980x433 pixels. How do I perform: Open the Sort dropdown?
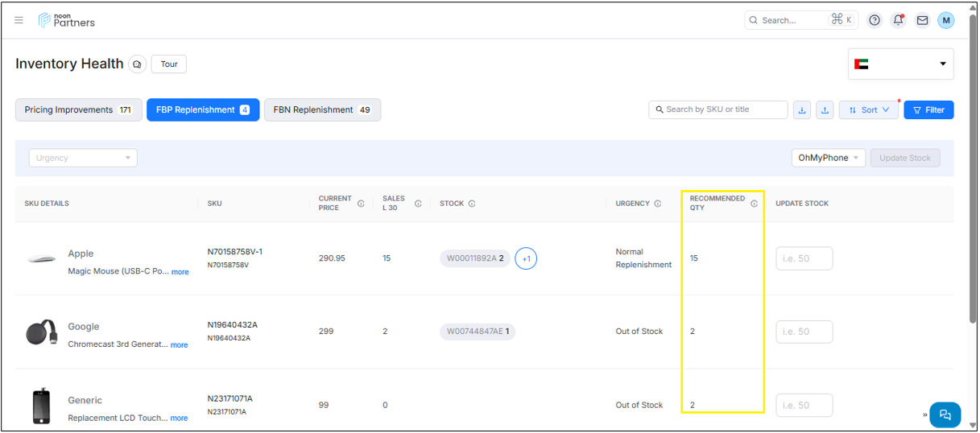coord(869,110)
